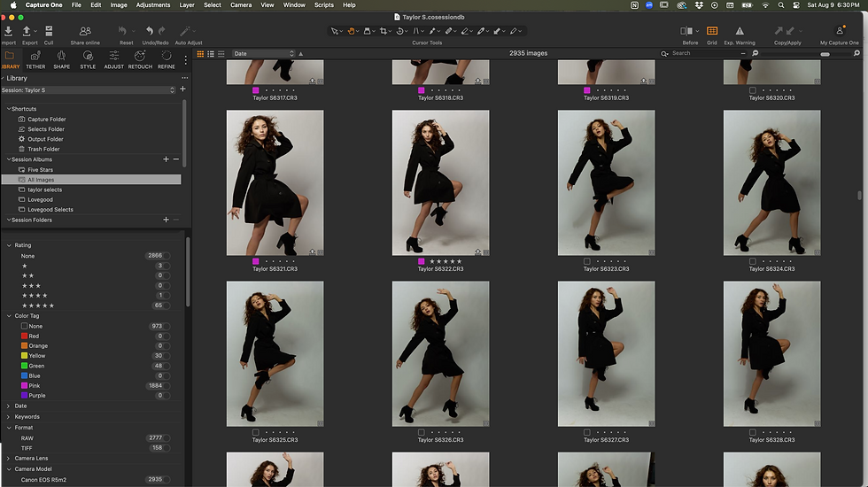Switch browser to filmstrip view
This screenshot has height=487, width=868.
[221, 54]
